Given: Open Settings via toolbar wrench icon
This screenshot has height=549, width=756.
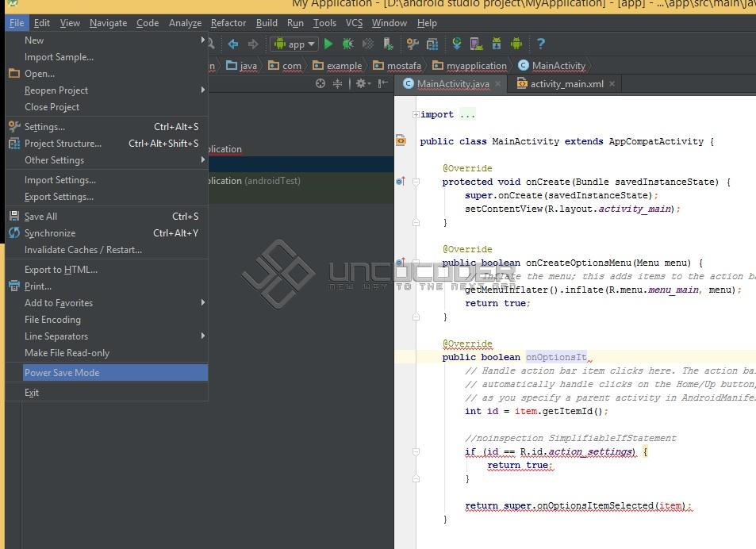Looking at the screenshot, I should click(413, 44).
